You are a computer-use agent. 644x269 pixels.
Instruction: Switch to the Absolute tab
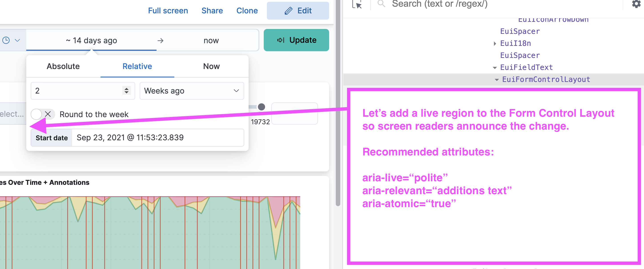(63, 66)
